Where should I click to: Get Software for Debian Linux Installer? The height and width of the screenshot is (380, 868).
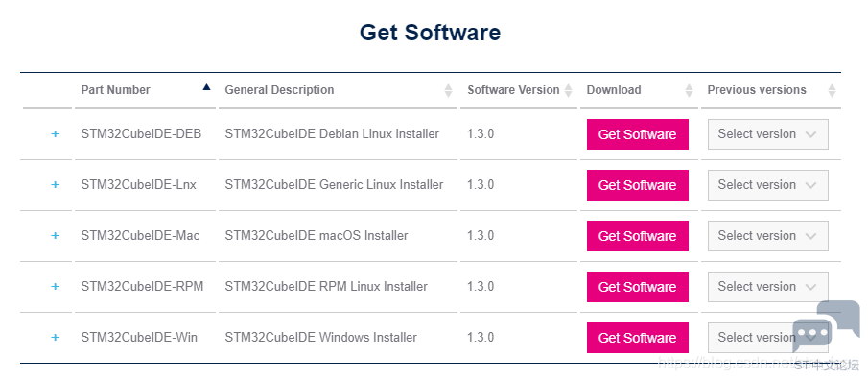pos(638,134)
